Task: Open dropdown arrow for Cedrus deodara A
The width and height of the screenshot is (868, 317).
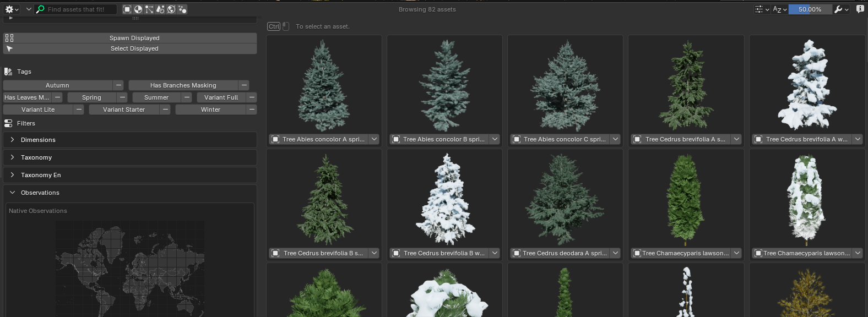Action: tap(615, 253)
